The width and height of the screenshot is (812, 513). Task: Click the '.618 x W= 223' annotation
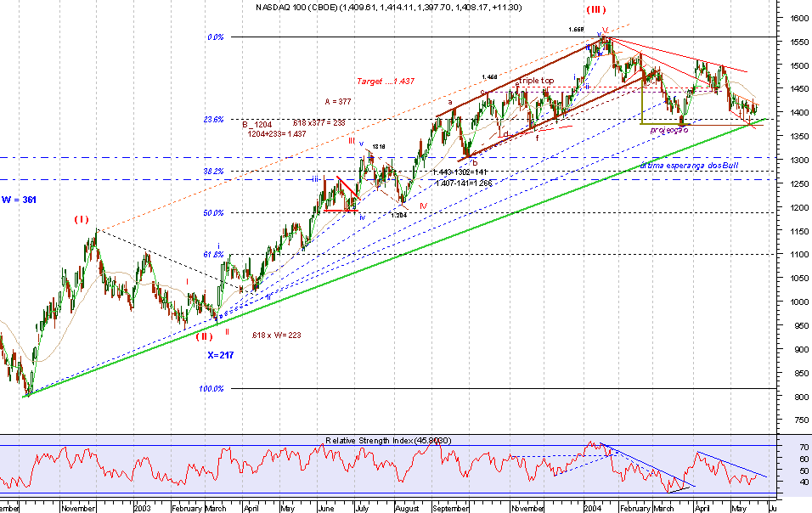point(276,335)
